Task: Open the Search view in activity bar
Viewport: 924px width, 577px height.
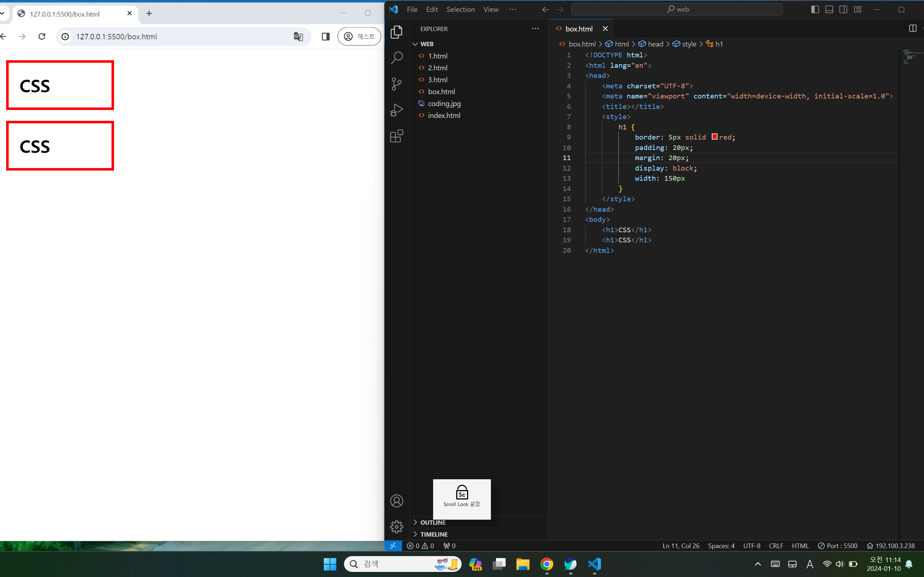Action: tap(396, 58)
